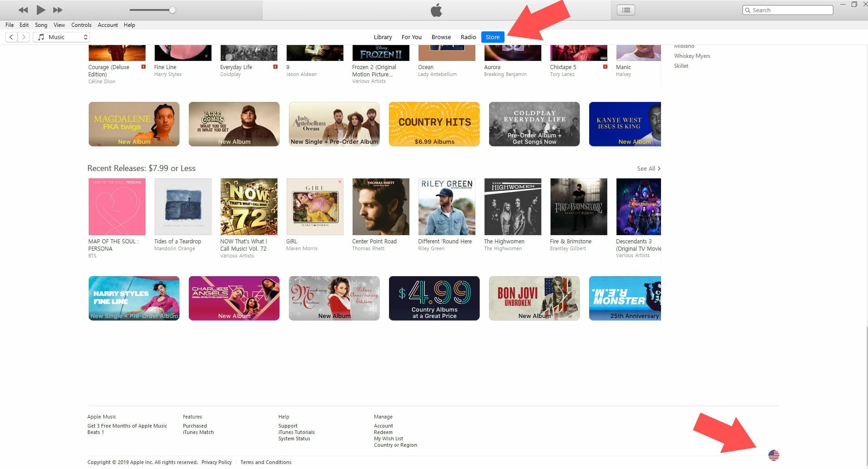Viewport: 868px width, 469px height.
Task: Open Harry Styles Fine Line banner
Action: click(134, 298)
